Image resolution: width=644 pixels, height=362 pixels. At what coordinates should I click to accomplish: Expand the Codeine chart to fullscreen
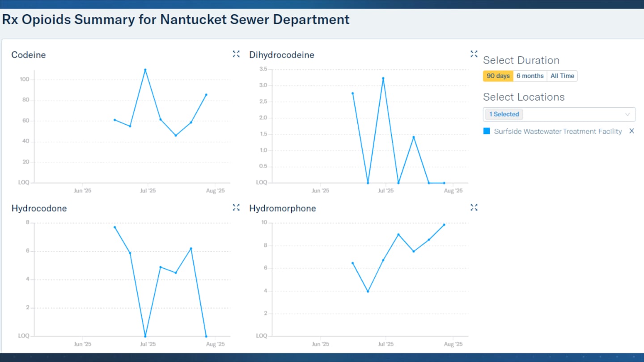(x=236, y=54)
